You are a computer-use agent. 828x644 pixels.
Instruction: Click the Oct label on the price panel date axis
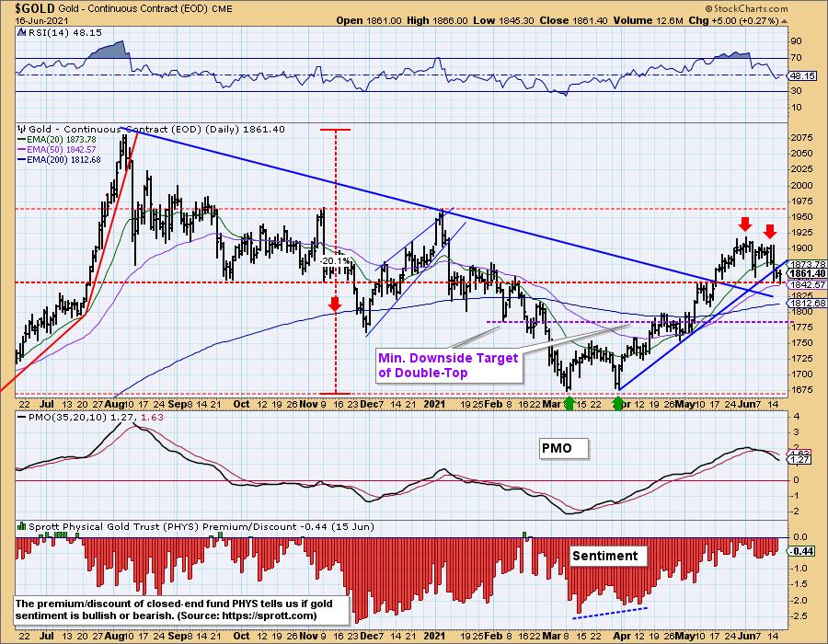[x=241, y=405]
